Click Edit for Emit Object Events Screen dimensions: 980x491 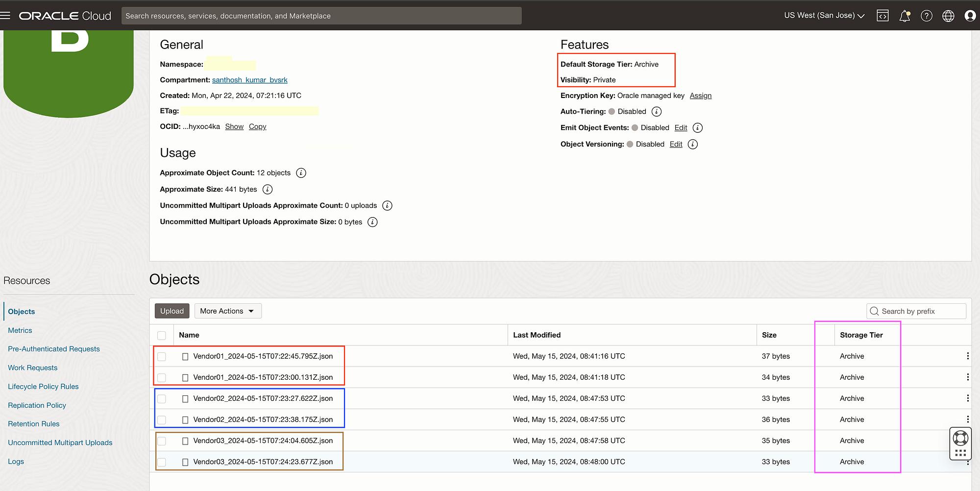[681, 128]
